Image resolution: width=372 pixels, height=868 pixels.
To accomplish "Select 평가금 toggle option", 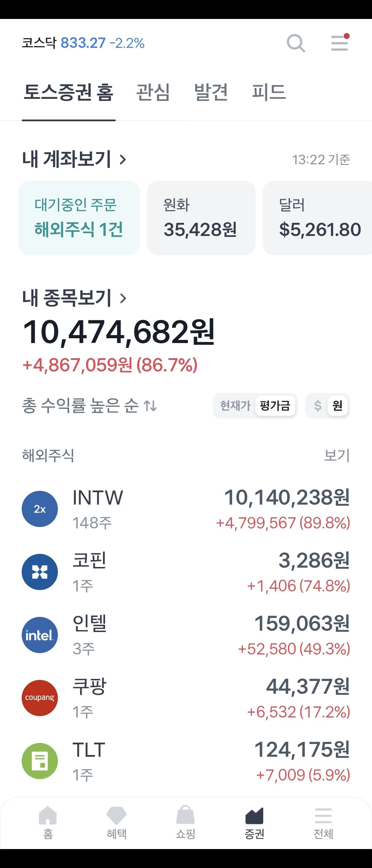I will click(x=275, y=405).
